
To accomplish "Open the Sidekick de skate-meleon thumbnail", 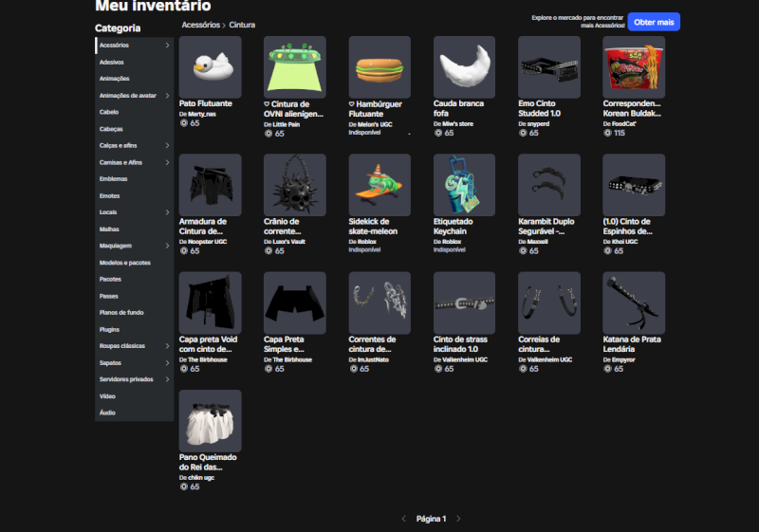I will click(x=379, y=185).
